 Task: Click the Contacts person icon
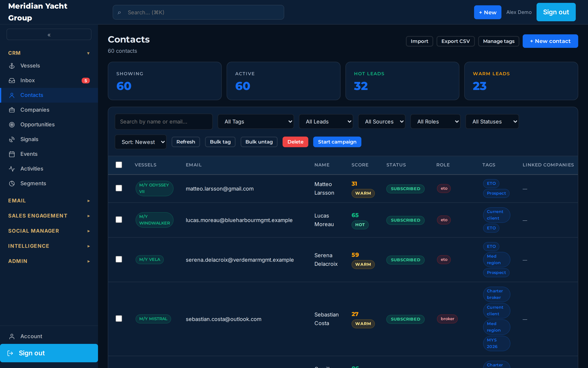click(12, 95)
